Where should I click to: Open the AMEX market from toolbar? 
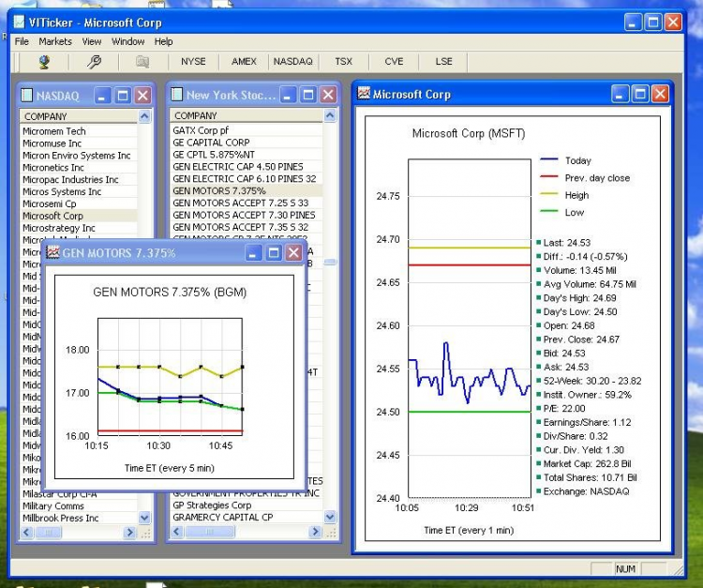tap(244, 62)
